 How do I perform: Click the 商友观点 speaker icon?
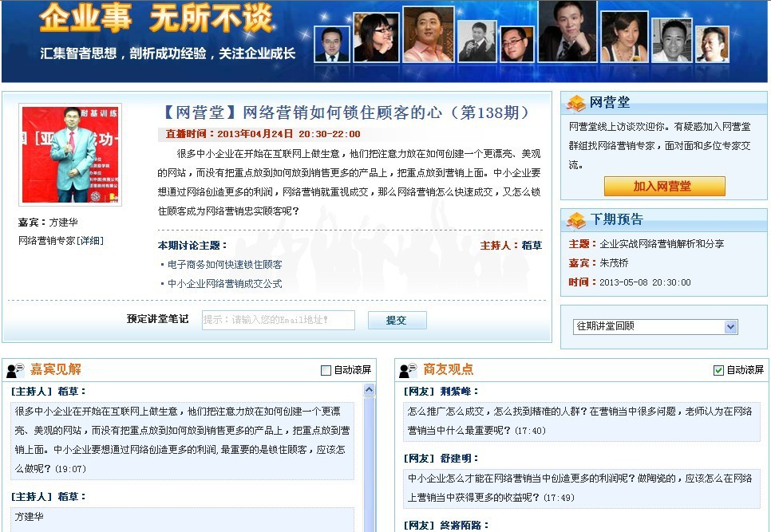point(408,370)
